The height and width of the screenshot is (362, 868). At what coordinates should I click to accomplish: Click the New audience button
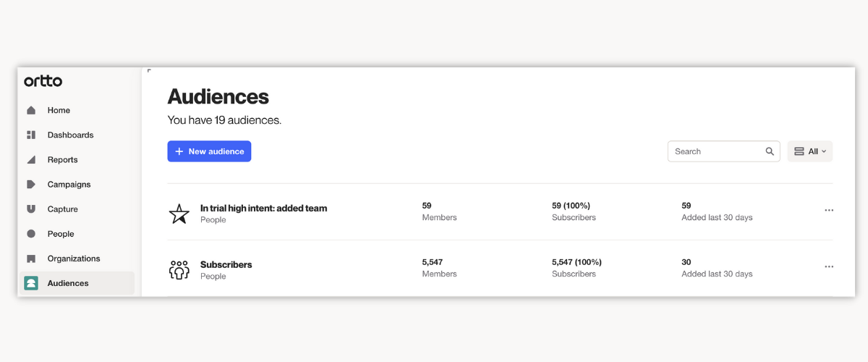[209, 151]
